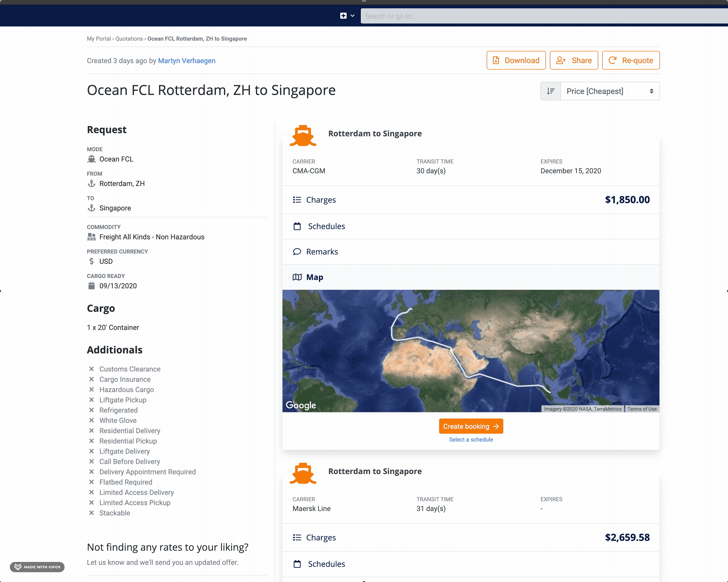This screenshot has width=728, height=582.
Task: Click the Charges list icon in CMA-CGM card
Action: coord(297,200)
